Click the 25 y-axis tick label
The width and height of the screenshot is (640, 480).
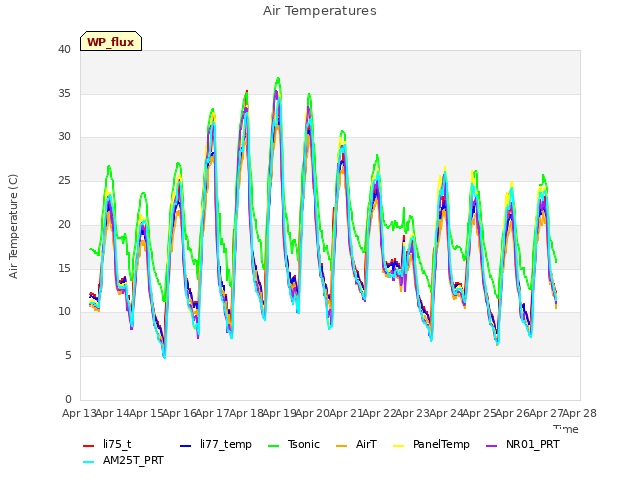click(x=64, y=180)
